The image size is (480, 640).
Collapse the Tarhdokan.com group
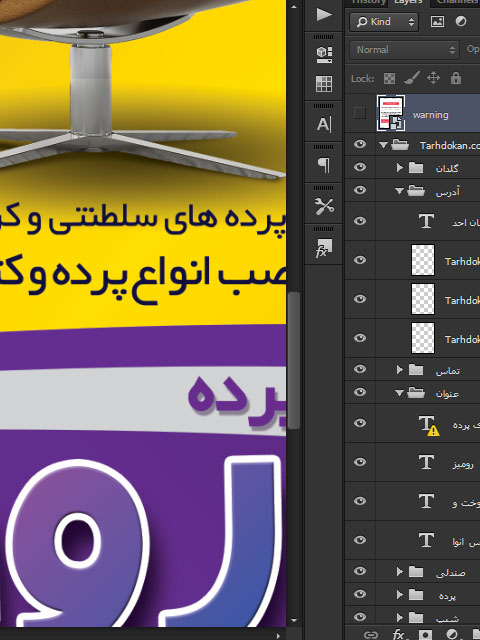[383, 144]
